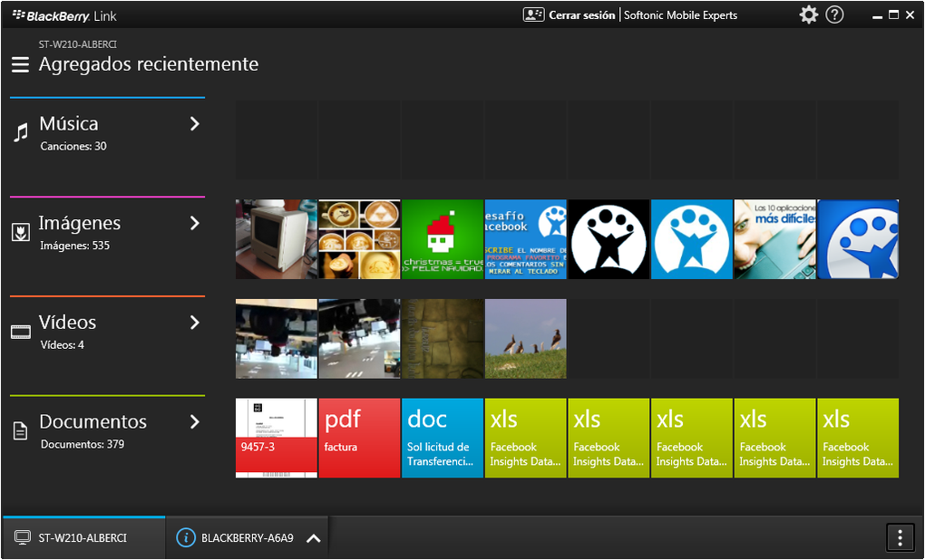This screenshot has height=560, width=925.
Task: Click Softonic Mobile Experts account name
Action: pyautogui.click(x=681, y=15)
